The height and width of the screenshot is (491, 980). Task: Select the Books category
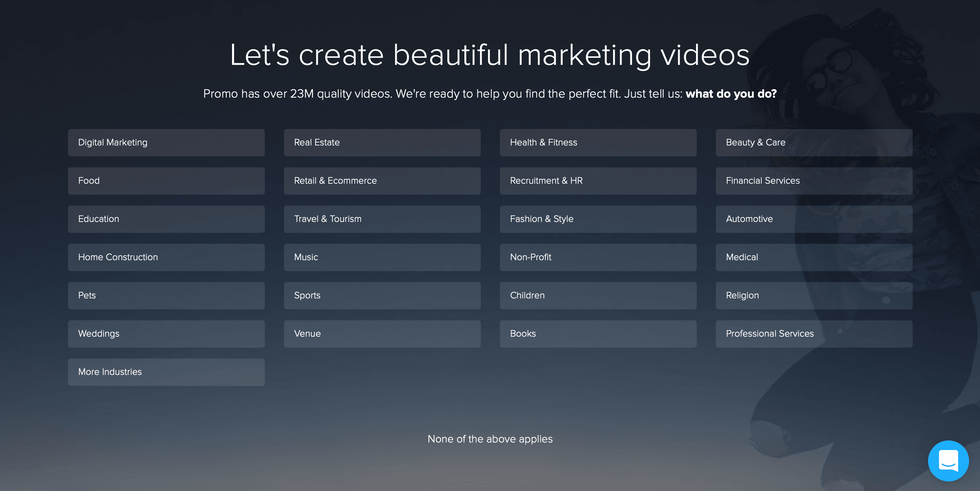tap(598, 334)
